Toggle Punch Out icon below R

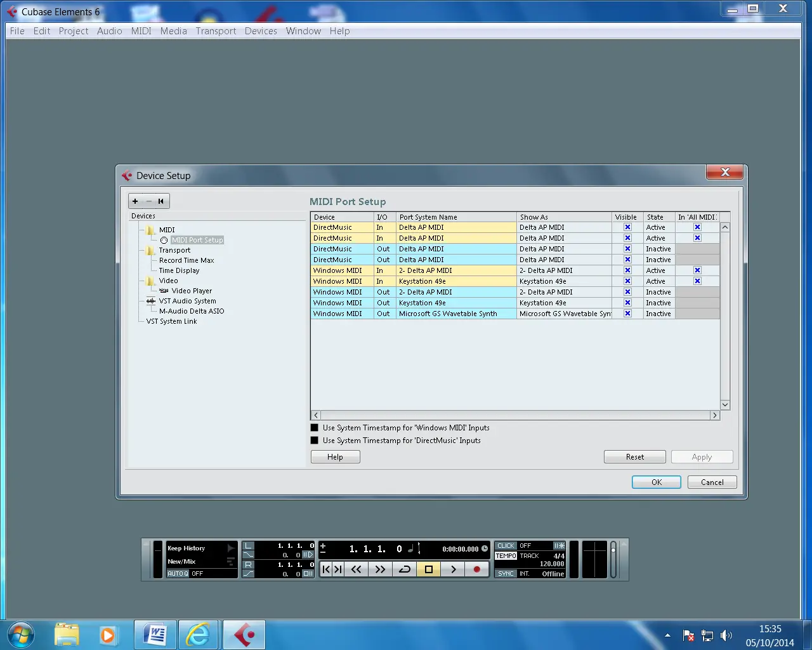pyautogui.click(x=248, y=574)
